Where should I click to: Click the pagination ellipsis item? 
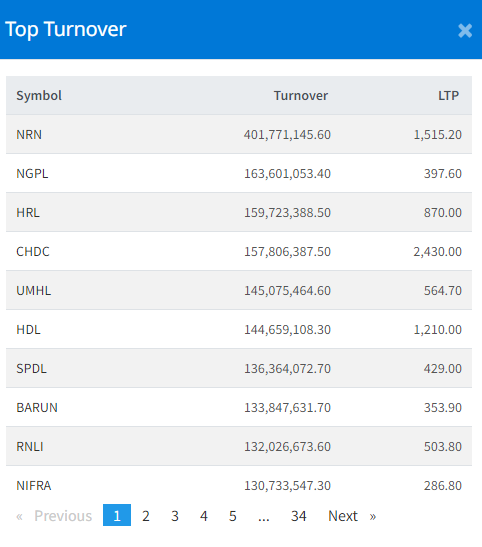(x=264, y=516)
